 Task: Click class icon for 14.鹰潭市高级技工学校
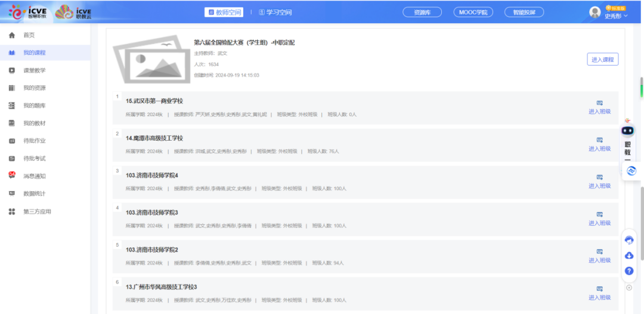[600, 140]
